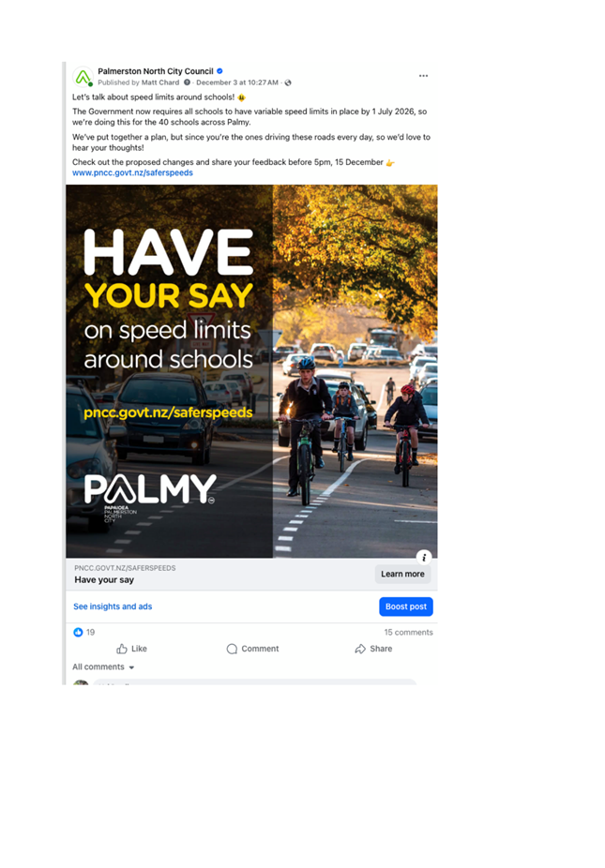Click the Have Your Say ad image
The height and width of the screenshot is (868, 605).
click(251, 371)
